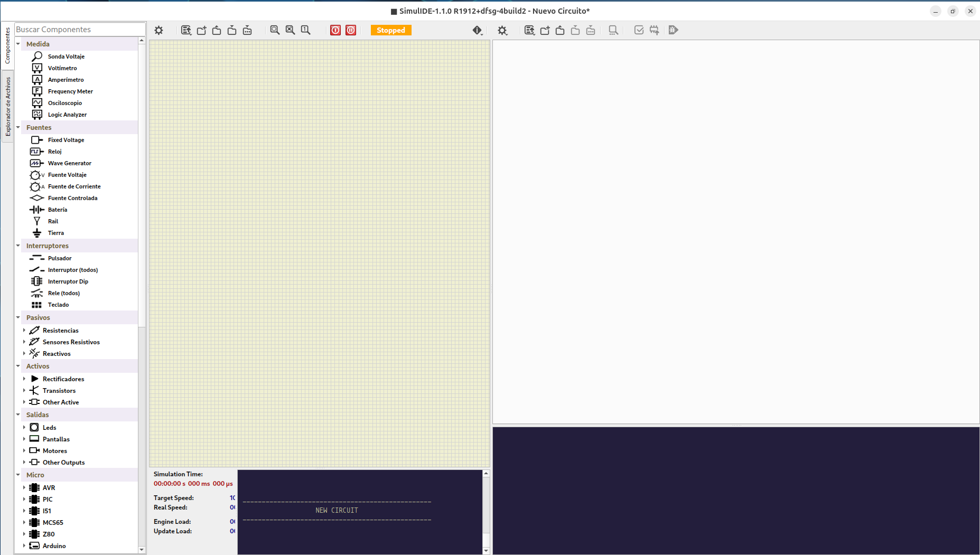Click the circuit-toolbar list icon with the plus

click(186, 30)
